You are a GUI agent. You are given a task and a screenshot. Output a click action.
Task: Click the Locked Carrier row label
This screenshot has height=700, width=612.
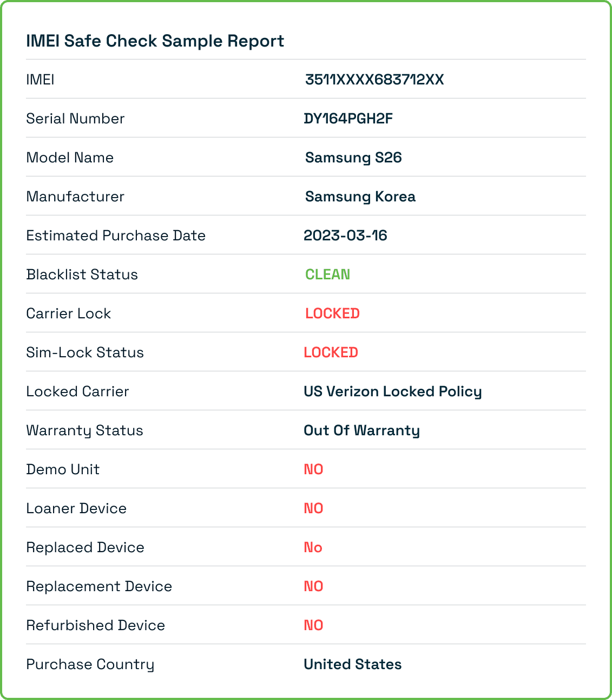click(x=77, y=391)
